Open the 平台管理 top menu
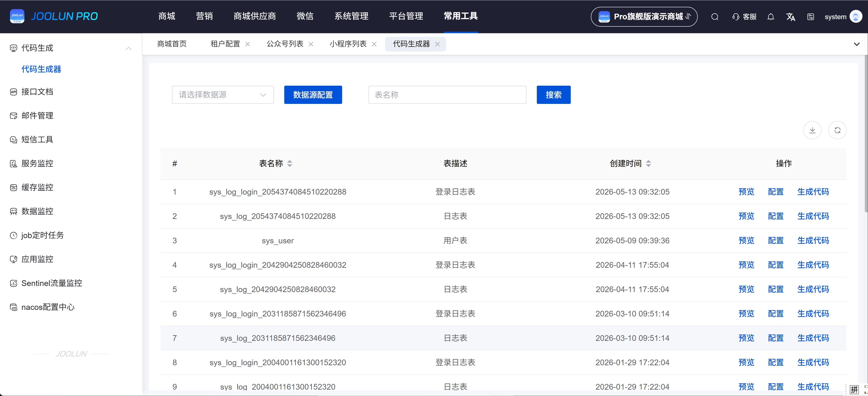 coord(406,16)
